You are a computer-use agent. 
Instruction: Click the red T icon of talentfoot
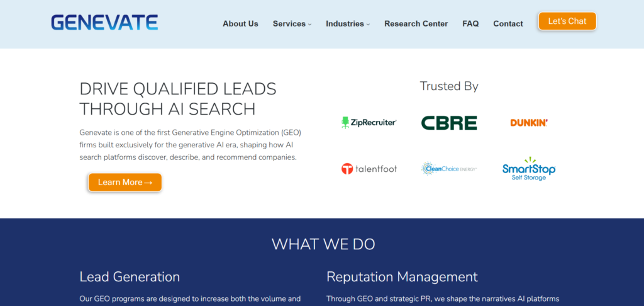[x=347, y=169]
